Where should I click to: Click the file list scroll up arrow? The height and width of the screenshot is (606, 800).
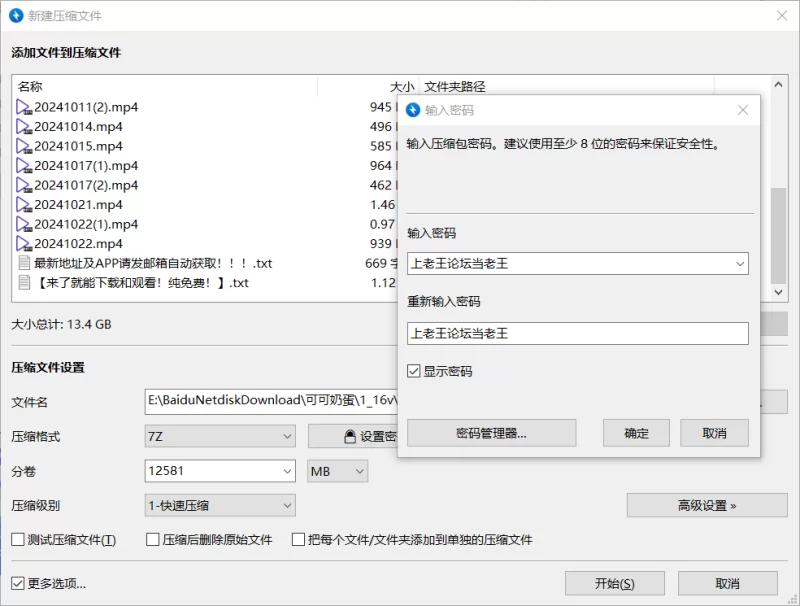point(778,85)
